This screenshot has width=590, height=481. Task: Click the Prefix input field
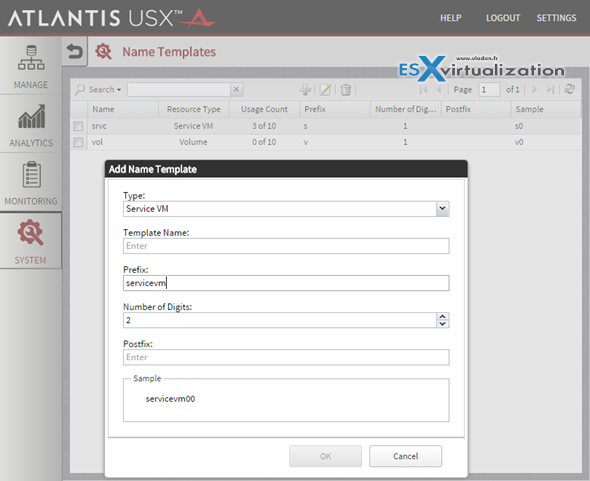point(286,283)
